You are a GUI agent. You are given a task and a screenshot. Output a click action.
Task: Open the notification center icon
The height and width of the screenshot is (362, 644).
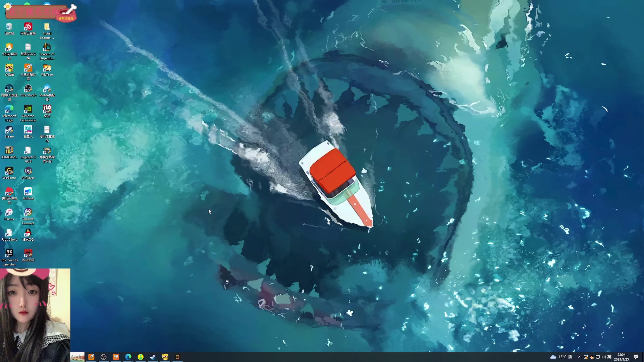pyautogui.click(x=636, y=357)
